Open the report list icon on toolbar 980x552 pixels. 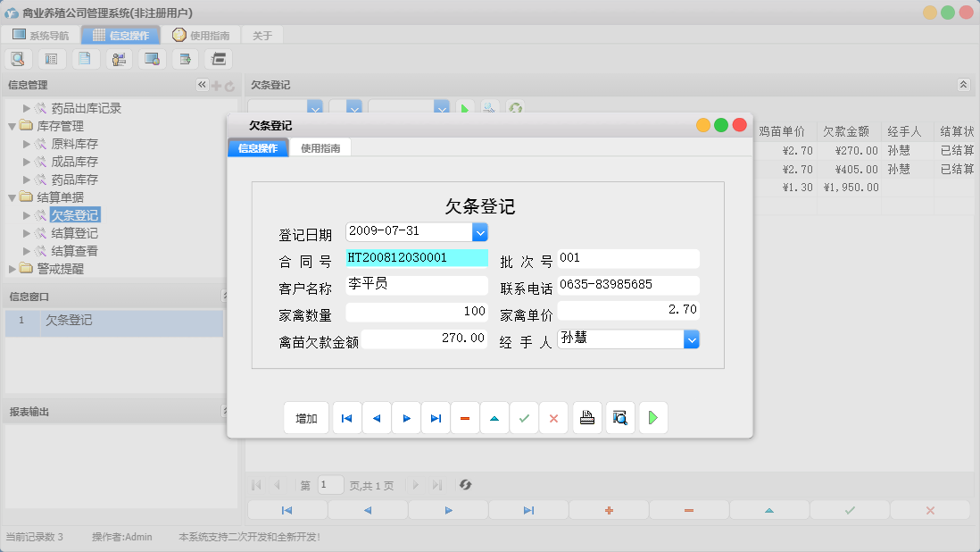tap(51, 58)
